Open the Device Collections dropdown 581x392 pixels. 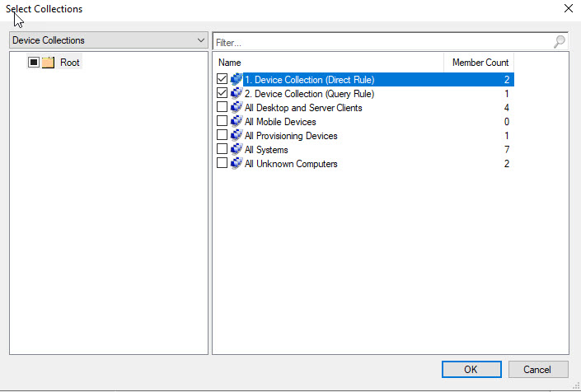coord(108,40)
